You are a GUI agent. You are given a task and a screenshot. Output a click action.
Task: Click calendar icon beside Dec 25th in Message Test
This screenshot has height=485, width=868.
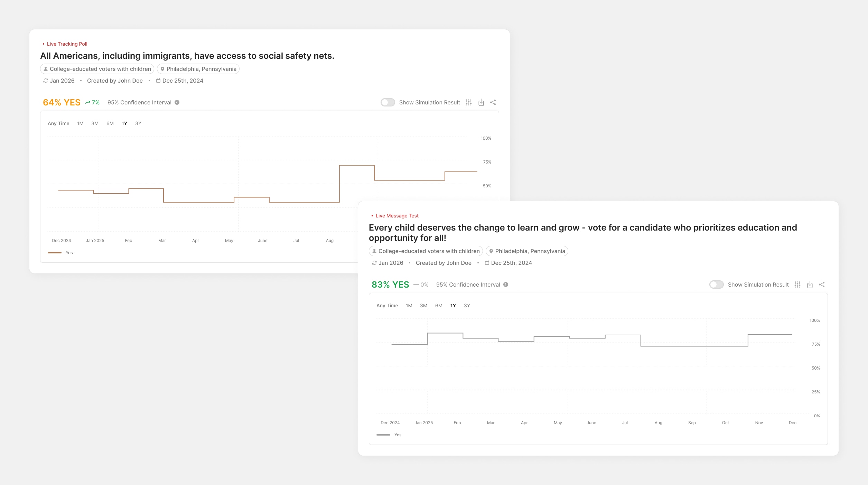tap(487, 263)
